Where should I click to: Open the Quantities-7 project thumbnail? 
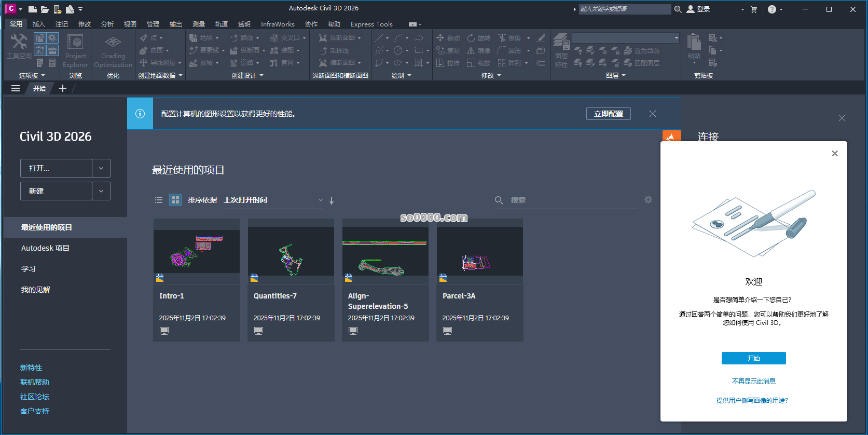291,252
